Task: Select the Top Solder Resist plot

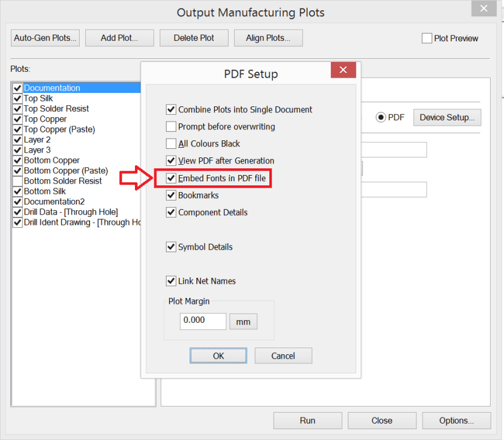Action: 57,109
